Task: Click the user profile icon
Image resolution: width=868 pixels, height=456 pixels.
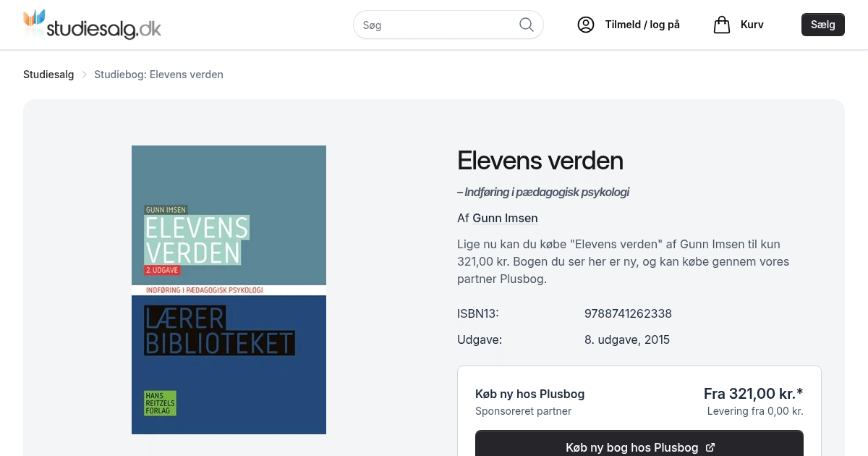Action: (x=586, y=25)
